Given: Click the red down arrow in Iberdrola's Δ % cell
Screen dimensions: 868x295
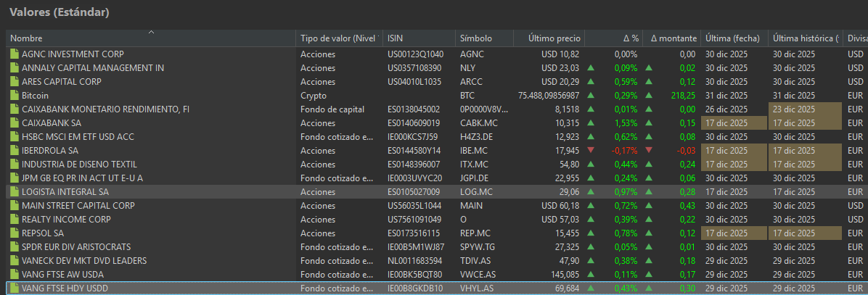Looking at the screenshot, I should tap(591, 151).
